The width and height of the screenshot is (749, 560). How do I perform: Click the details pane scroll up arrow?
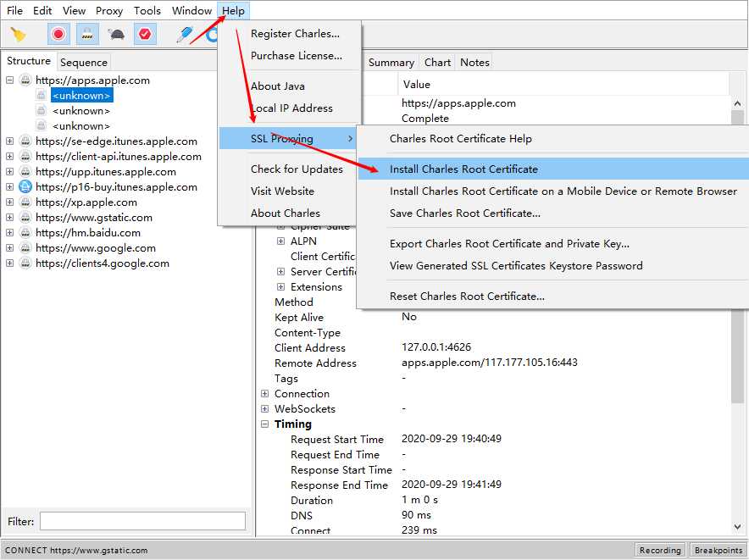coord(737,103)
